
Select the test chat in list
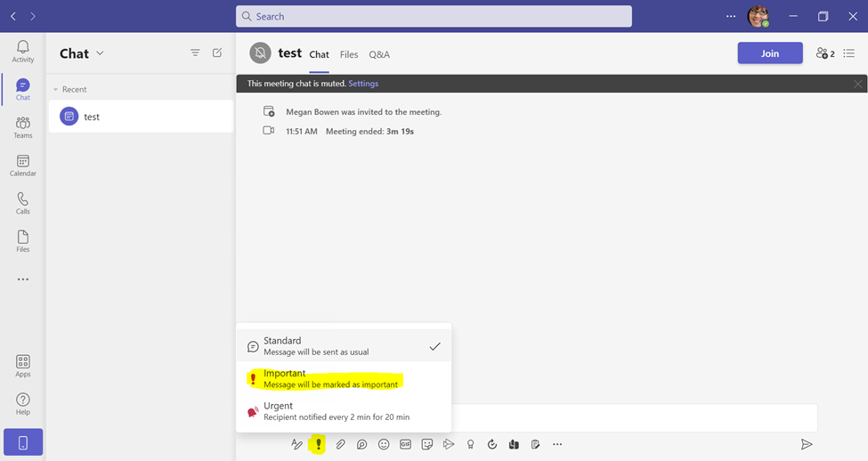(142, 117)
